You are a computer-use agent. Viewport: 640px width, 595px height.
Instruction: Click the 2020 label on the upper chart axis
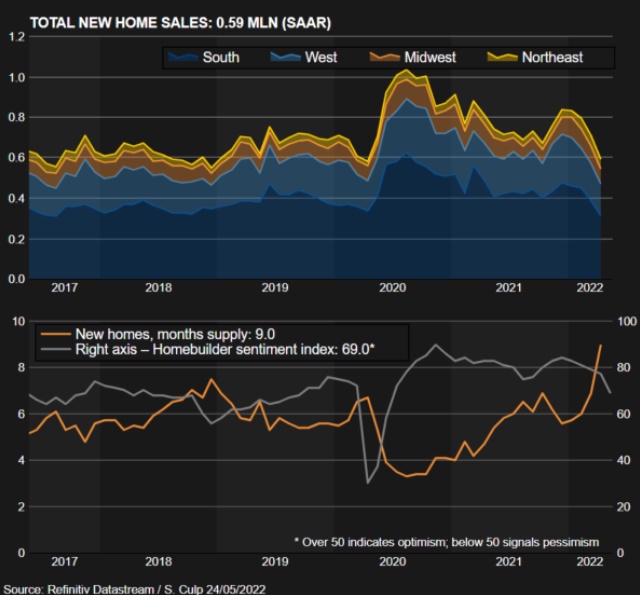click(x=392, y=287)
